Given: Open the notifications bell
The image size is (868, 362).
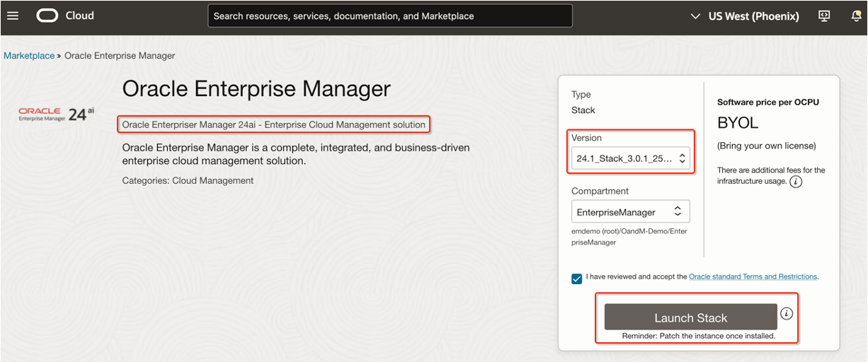Looking at the screenshot, I should [857, 16].
